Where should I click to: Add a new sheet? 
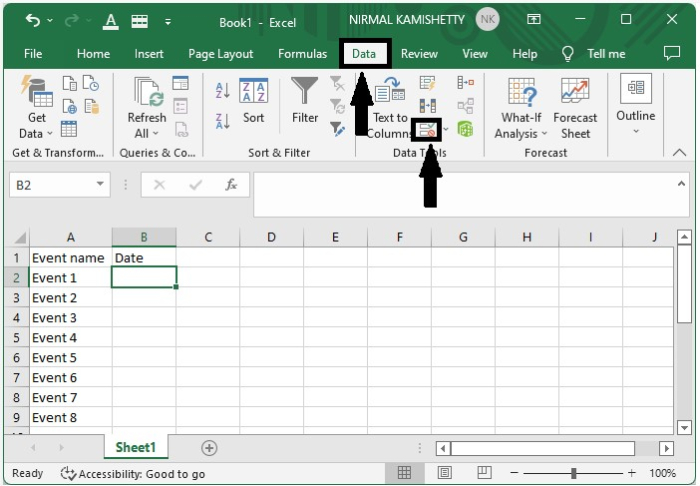coord(209,448)
